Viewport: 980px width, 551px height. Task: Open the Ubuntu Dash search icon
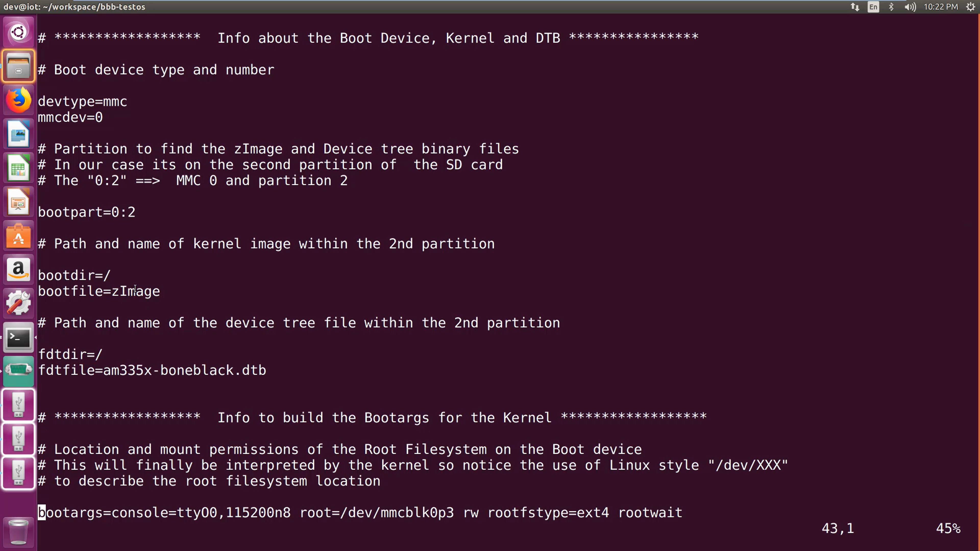tap(18, 32)
